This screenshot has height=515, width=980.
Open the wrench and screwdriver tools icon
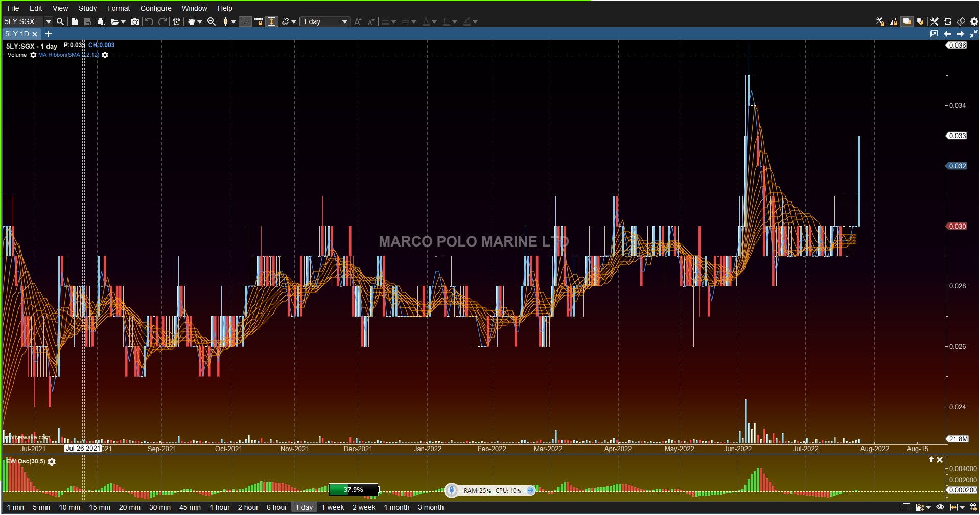click(935, 21)
